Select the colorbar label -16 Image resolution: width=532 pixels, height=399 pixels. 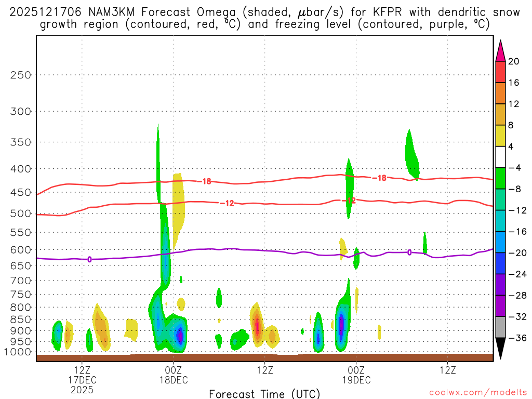[x=517, y=231]
